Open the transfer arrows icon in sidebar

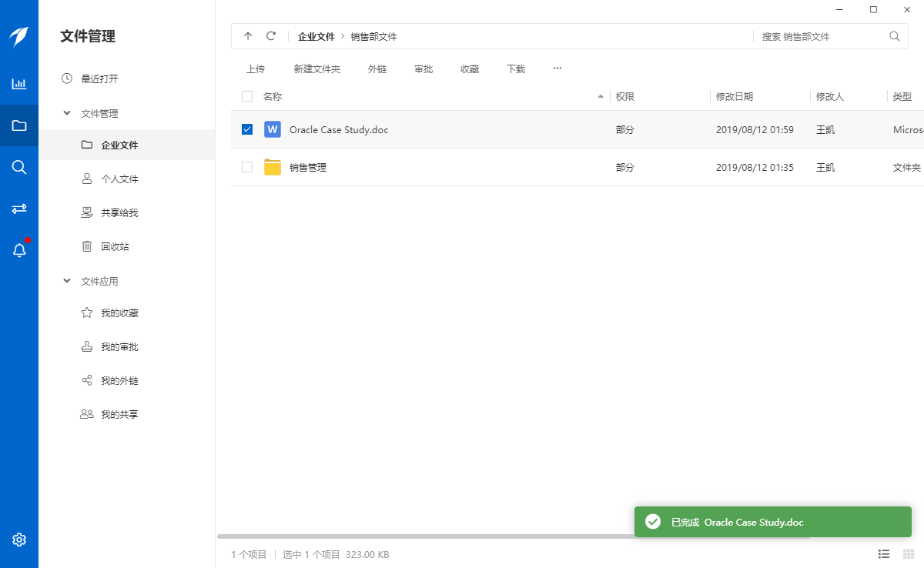(x=19, y=209)
